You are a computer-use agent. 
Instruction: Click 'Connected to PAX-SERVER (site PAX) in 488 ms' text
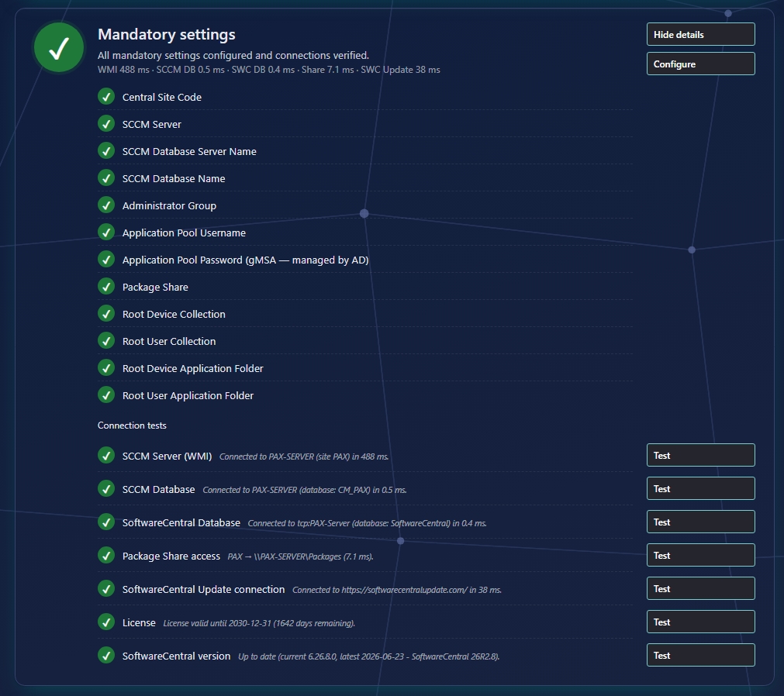tap(304, 457)
